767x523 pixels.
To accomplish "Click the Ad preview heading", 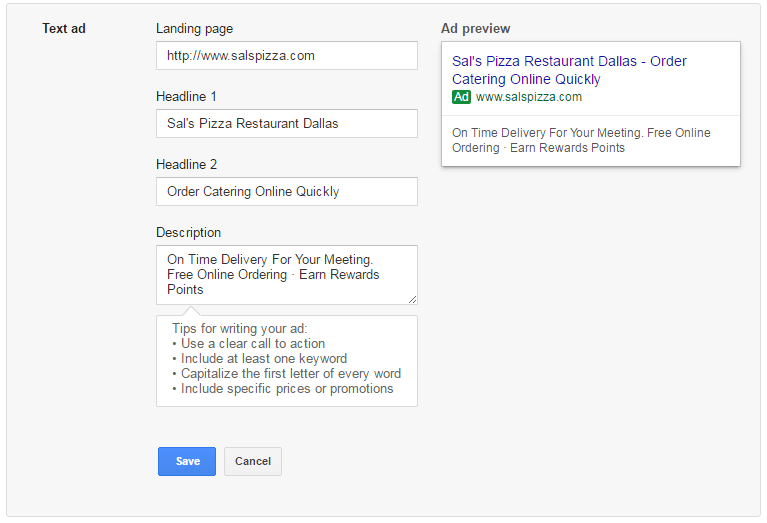I will (x=475, y=29).
